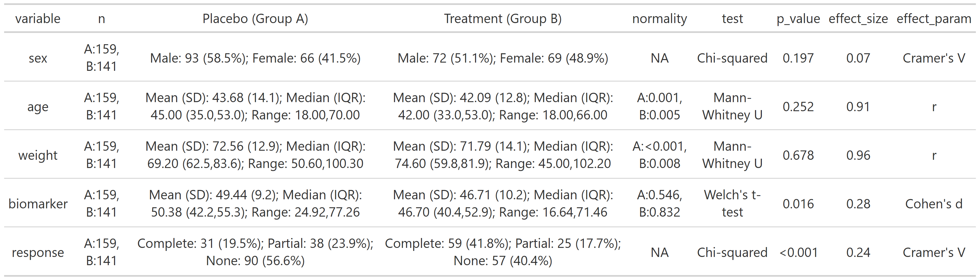
Task: Click the 'test' column header
Action: (732, 19)
